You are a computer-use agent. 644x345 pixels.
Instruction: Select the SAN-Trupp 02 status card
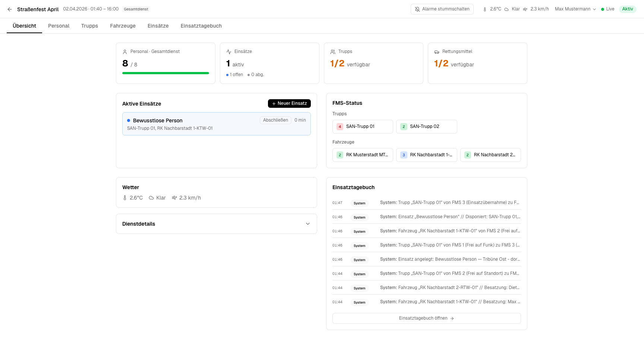pos(426,127)
